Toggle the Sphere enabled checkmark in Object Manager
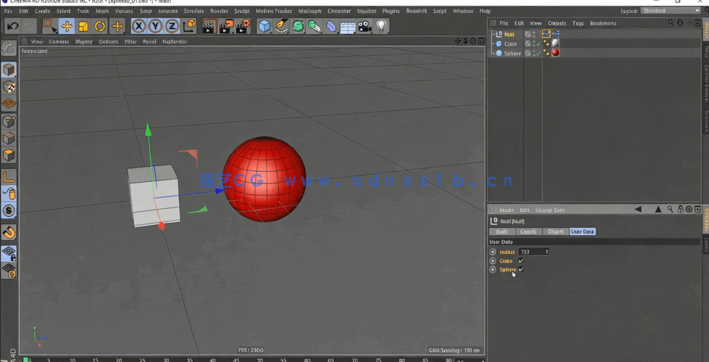The image size is (709, 362). pyautogui.click(x=538, y=53)
